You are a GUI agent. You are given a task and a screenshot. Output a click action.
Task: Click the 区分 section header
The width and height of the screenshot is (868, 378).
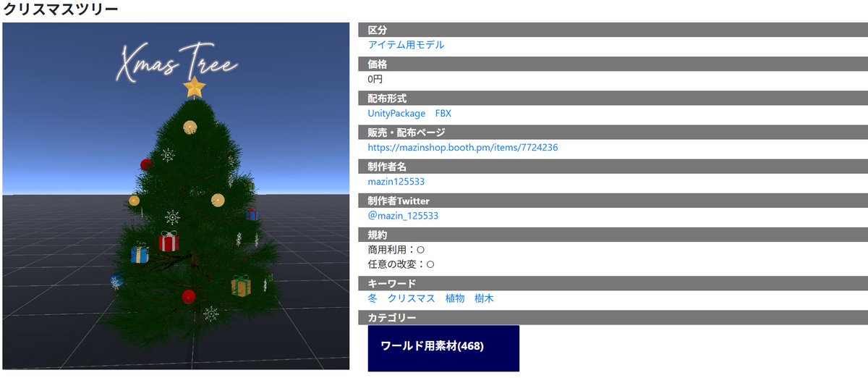[613, 30]
